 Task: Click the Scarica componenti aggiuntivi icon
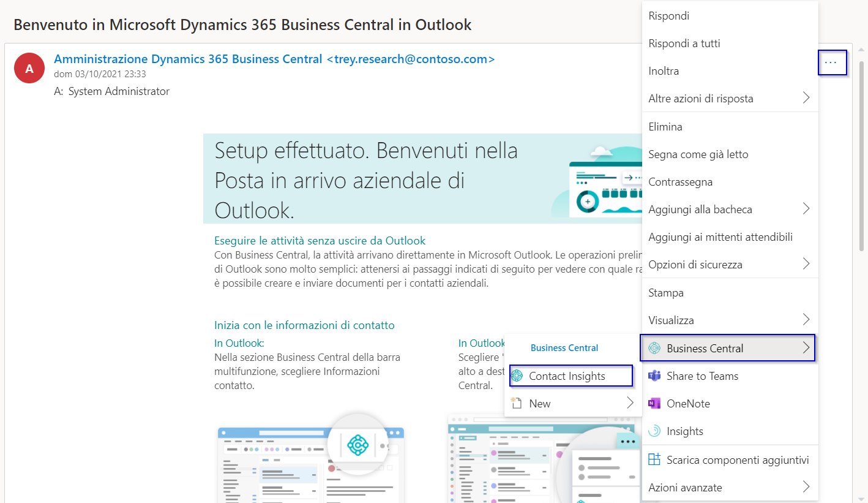654,460
